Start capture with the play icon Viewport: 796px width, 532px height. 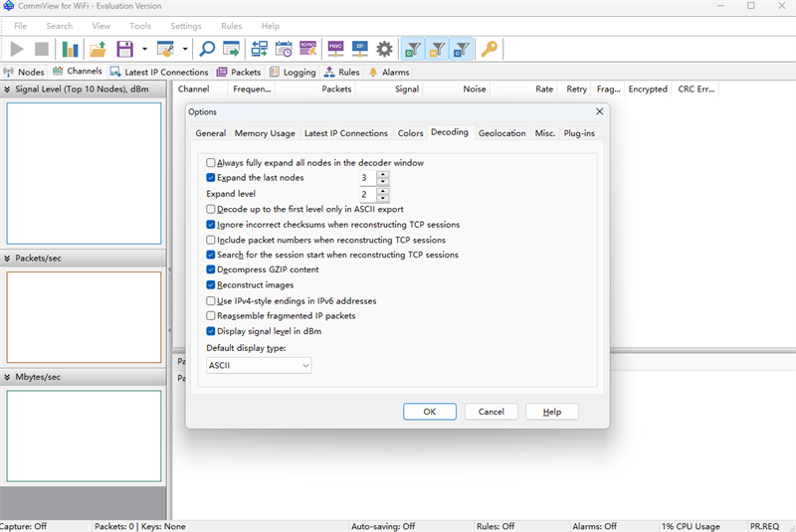pyautogui.click(x=17, y=49)
